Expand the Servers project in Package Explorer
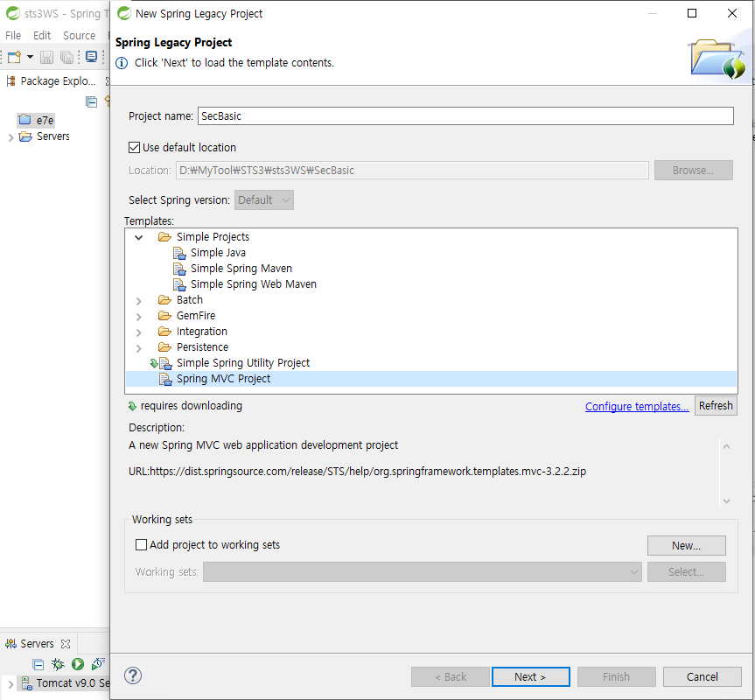 click(x=10, y=137)
